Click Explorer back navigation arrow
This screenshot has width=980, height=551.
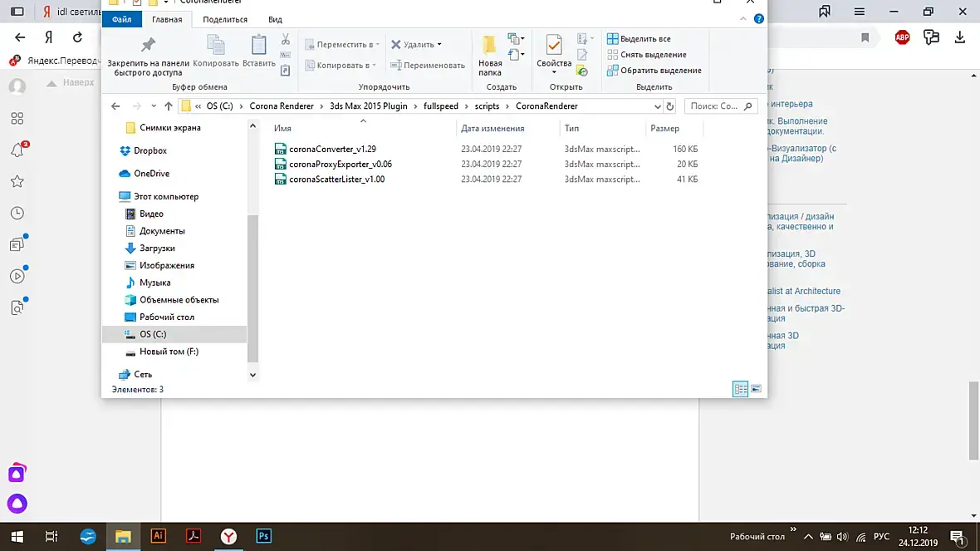tap(115, 106)
